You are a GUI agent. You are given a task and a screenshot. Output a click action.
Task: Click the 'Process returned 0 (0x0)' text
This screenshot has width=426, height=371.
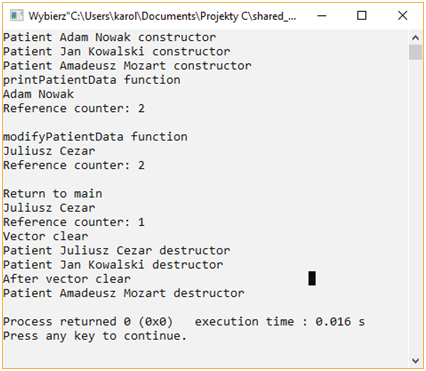[88, 322]
